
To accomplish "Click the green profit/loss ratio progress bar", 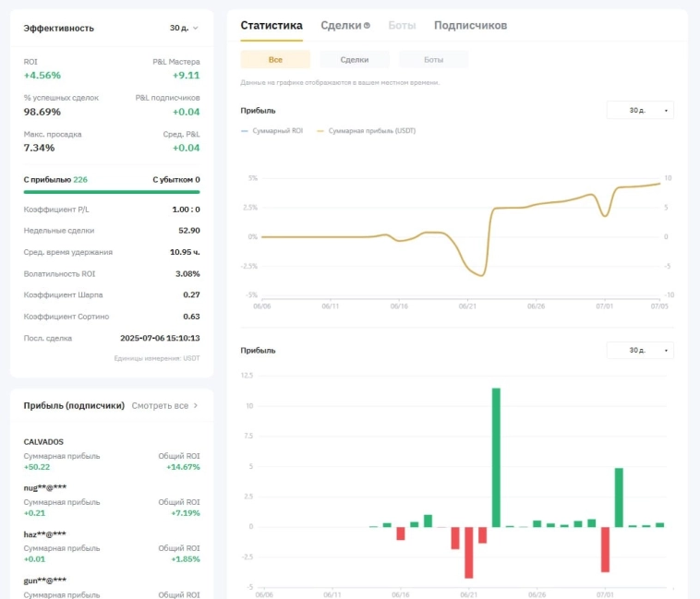I will [112, 192].
